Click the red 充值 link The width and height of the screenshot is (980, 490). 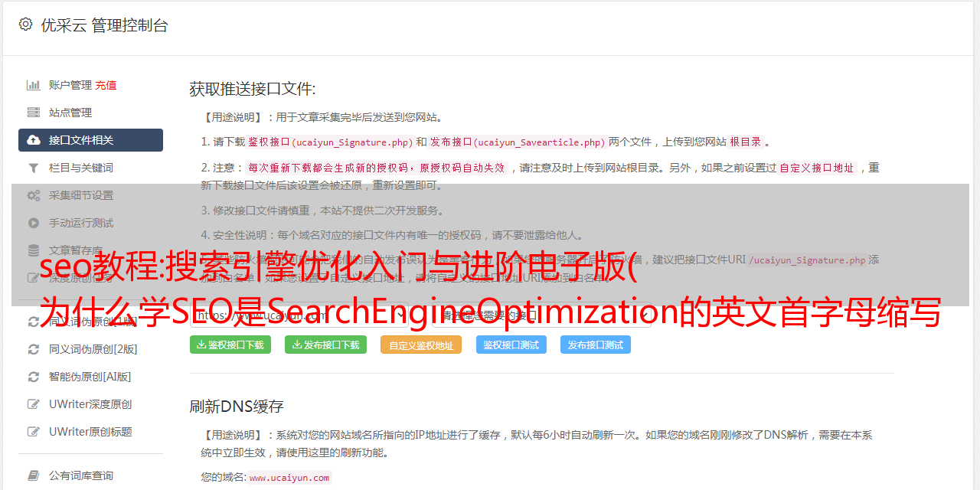tap(106, 85)
